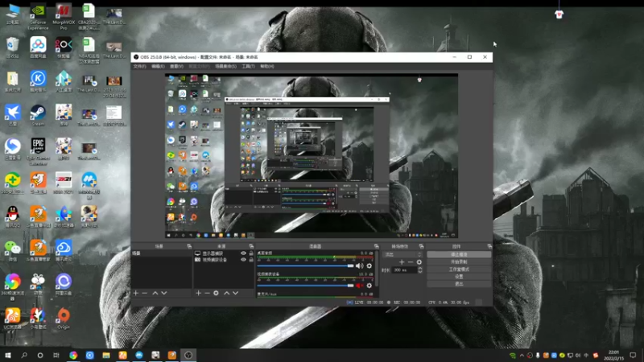Open the MorphVOX Pro desktop shortcut

click(64, 16)
